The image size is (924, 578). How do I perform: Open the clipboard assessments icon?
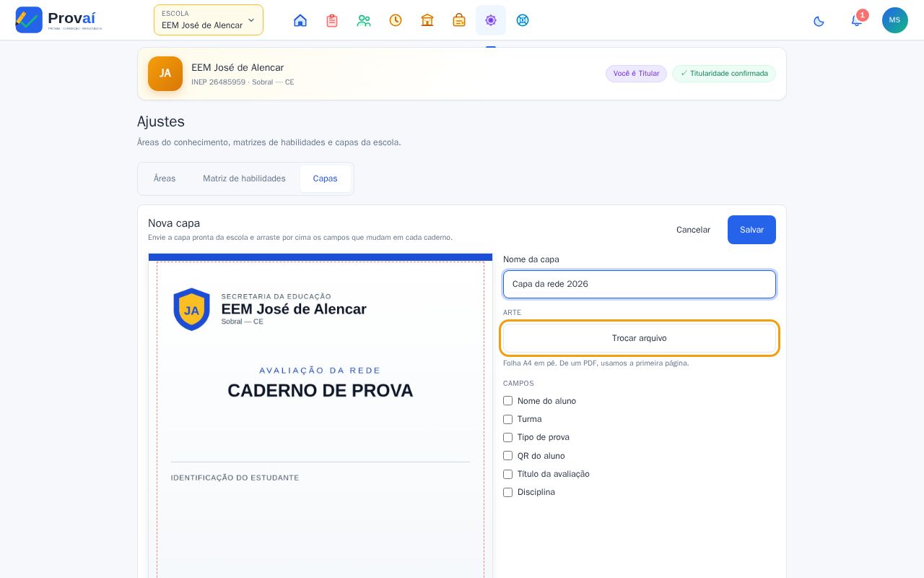[332, 20]
